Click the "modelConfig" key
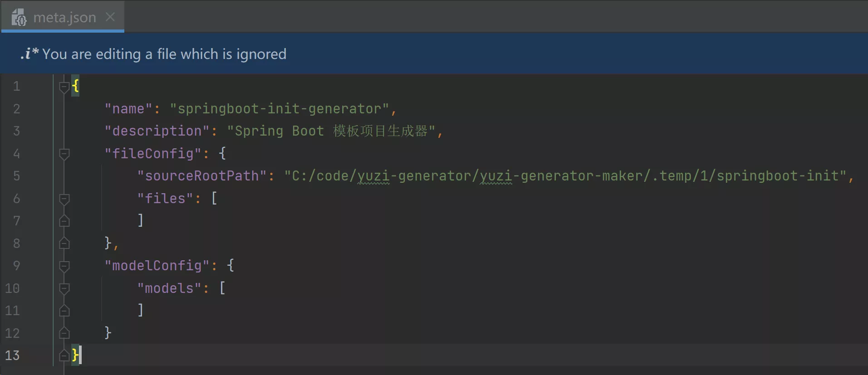The height and width of the screenshot is (375, 868). [157, 266]
